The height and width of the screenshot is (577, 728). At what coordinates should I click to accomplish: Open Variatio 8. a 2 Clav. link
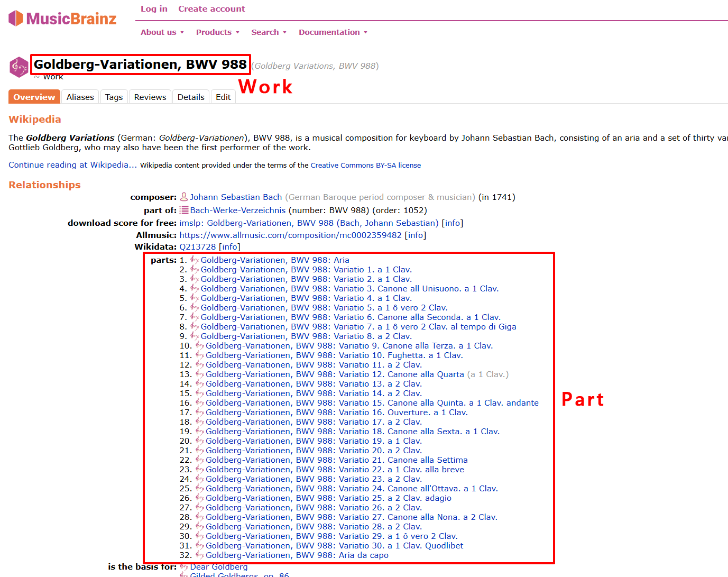pyautogui.click(x=306, y=336)
